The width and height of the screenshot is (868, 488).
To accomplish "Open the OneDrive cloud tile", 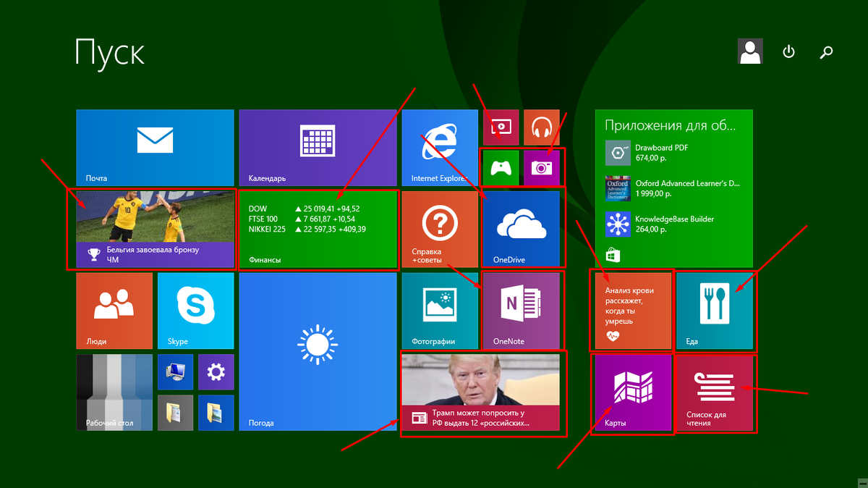I will pos(522,229).
